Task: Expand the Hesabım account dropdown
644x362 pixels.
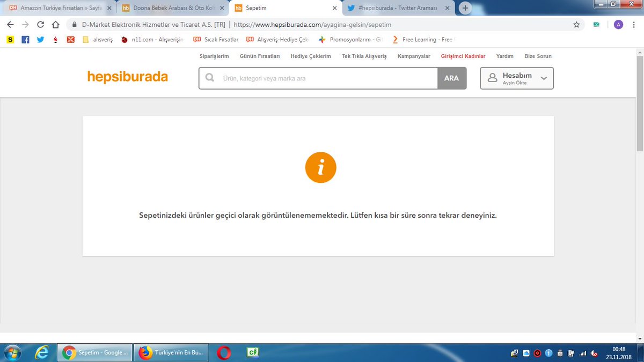Action: (x=517, y=78)
